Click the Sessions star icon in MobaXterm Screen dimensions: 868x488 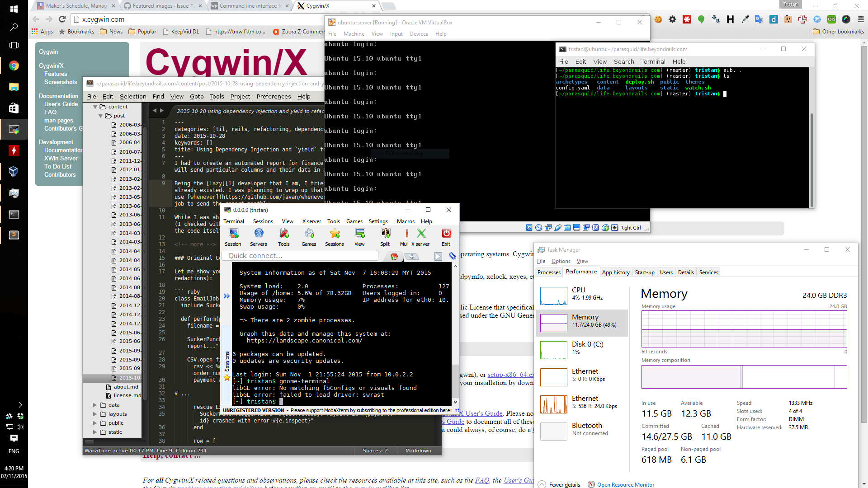(335, 237)
